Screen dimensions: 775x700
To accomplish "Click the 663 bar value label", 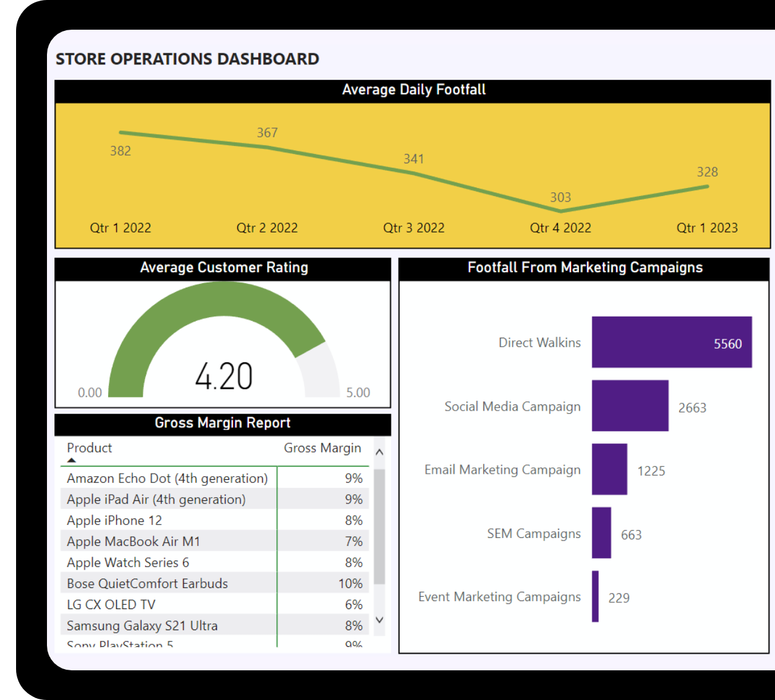I will 631,535.
